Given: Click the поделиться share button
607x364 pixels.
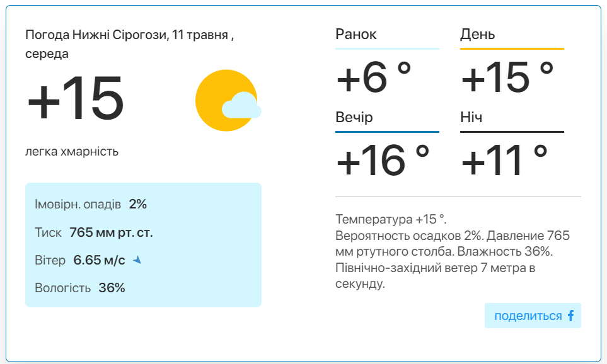Looking at the screenshot, I should [x=533, y=316].
